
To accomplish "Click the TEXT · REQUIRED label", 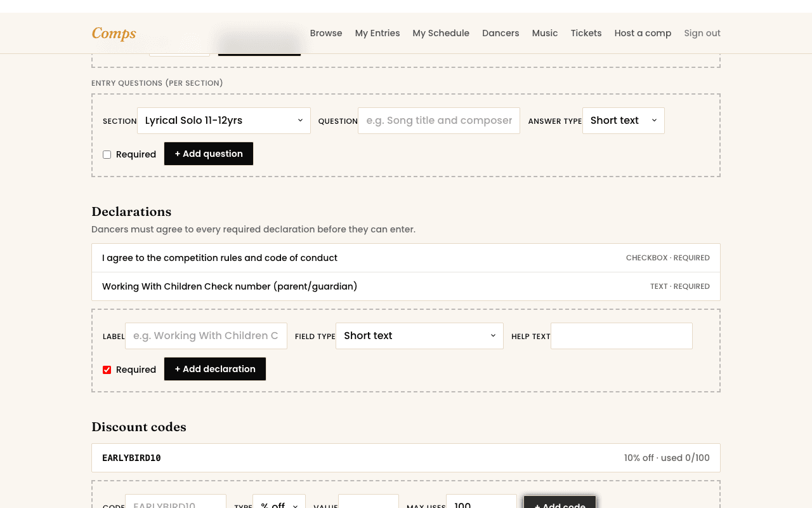I will pos(680,286).
